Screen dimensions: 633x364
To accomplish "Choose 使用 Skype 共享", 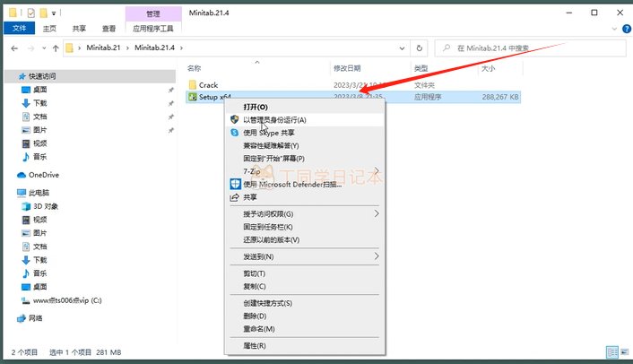I will point(304,133).
